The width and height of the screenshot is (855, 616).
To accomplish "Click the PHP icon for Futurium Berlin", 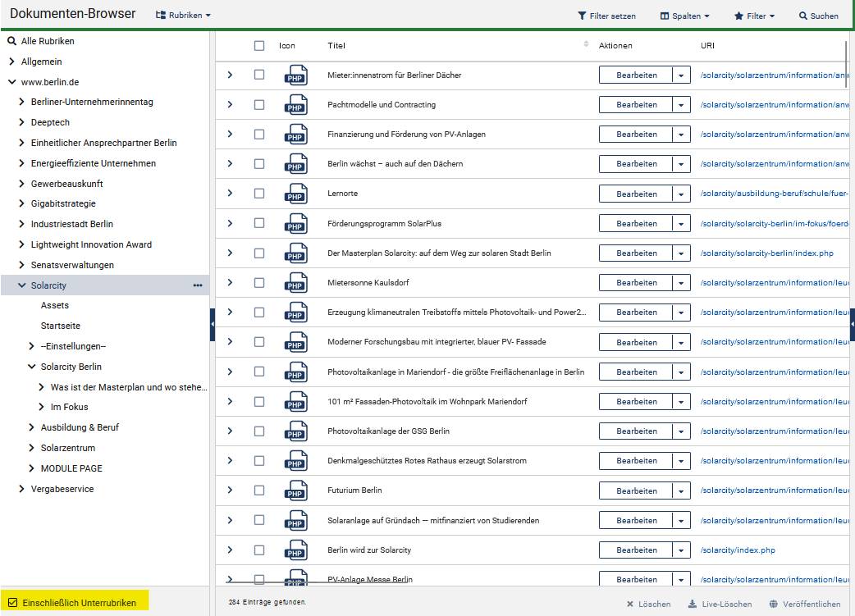I will point(295,491).
